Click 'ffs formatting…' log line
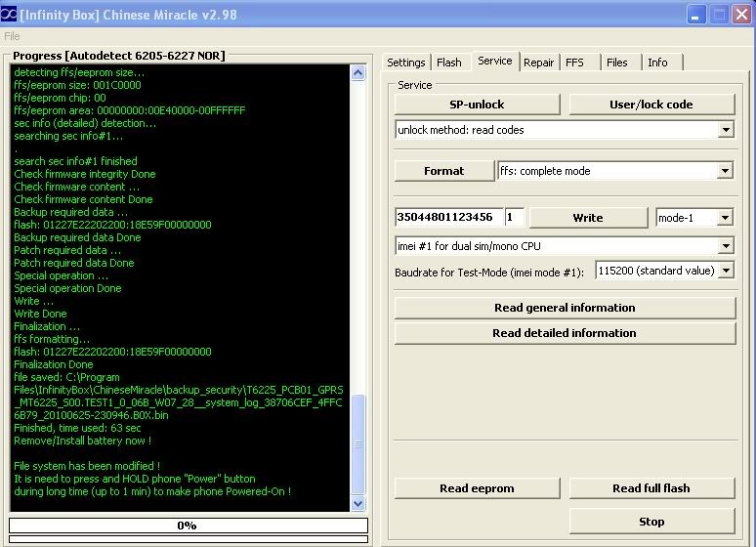 (x=52, y=339)
